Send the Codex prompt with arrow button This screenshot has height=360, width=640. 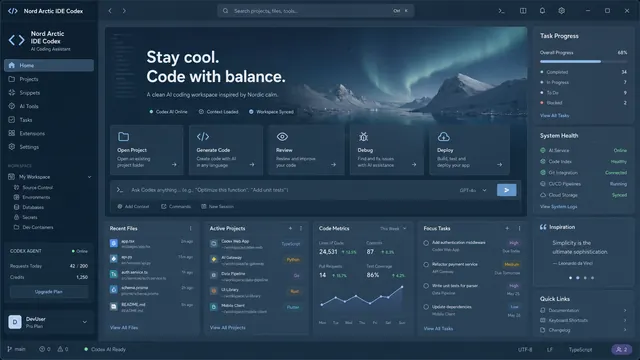(507, 190)
